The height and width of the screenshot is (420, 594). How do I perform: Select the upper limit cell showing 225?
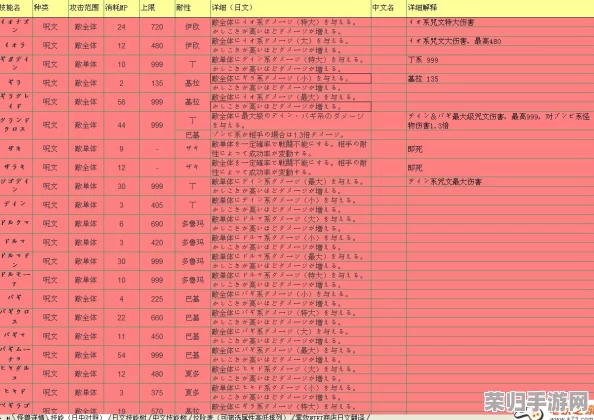point(157,299)
